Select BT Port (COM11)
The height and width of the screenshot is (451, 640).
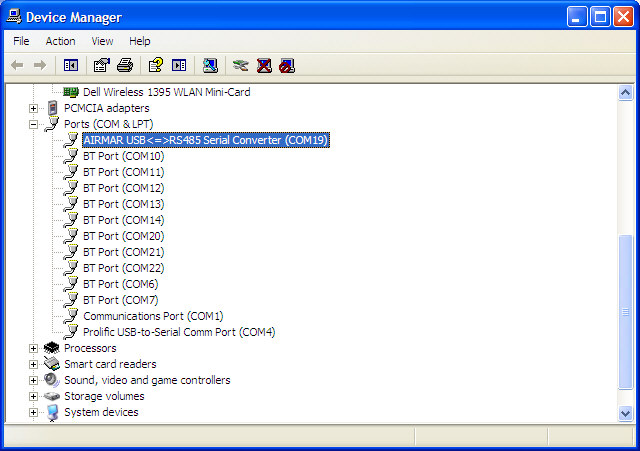(124, 172)
